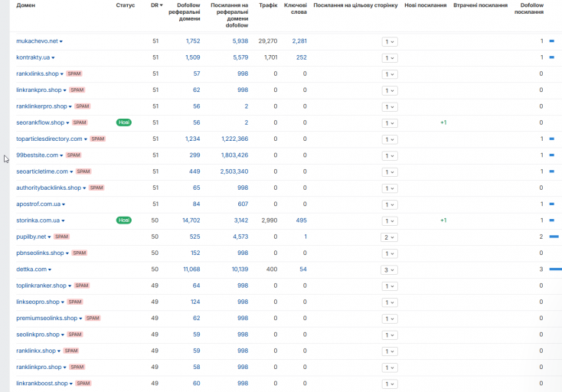Expand the menu arrow next to rankxlinks.shop
This screenshot has height=392, width=562.
point(62,73)
